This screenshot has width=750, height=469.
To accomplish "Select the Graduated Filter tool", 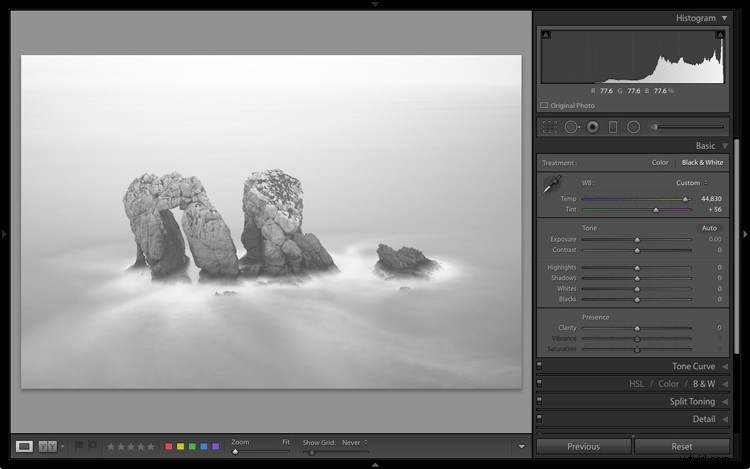I will point(613,127).
